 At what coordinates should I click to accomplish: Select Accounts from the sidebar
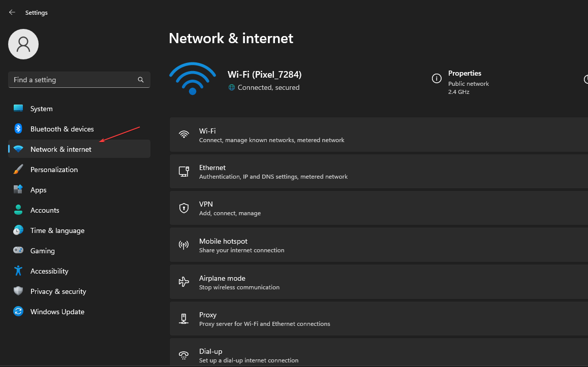(45, 210)
